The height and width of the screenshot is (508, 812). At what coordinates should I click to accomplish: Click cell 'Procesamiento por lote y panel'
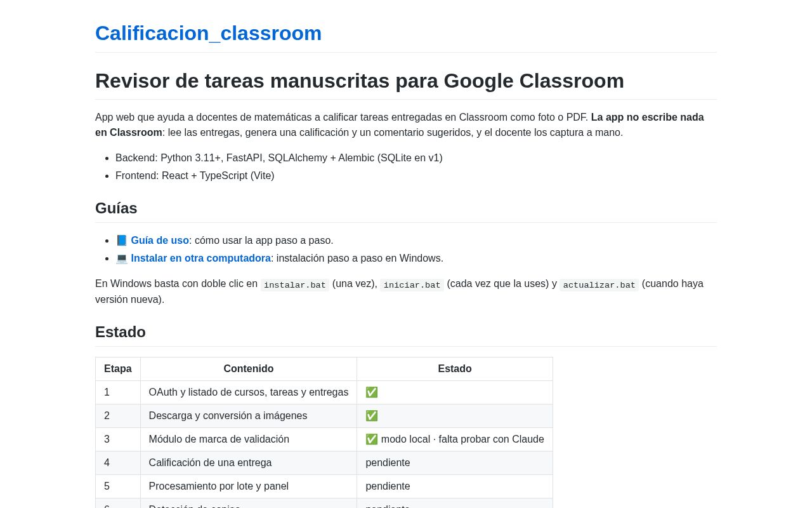click(x=249, y=486)
